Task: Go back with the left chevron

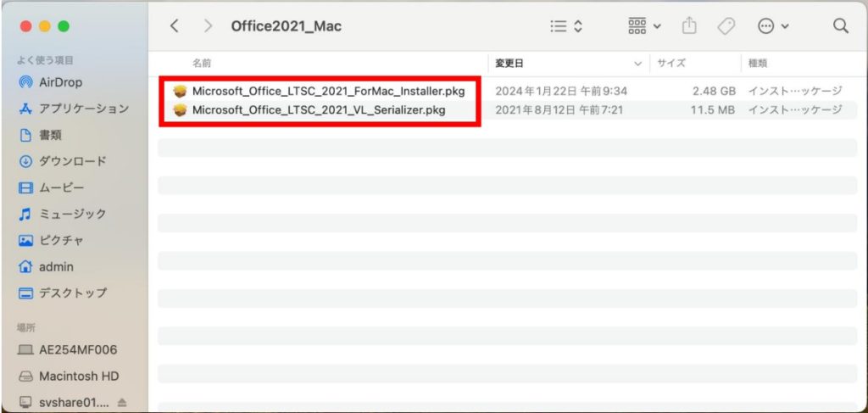Action: [175, 25]
